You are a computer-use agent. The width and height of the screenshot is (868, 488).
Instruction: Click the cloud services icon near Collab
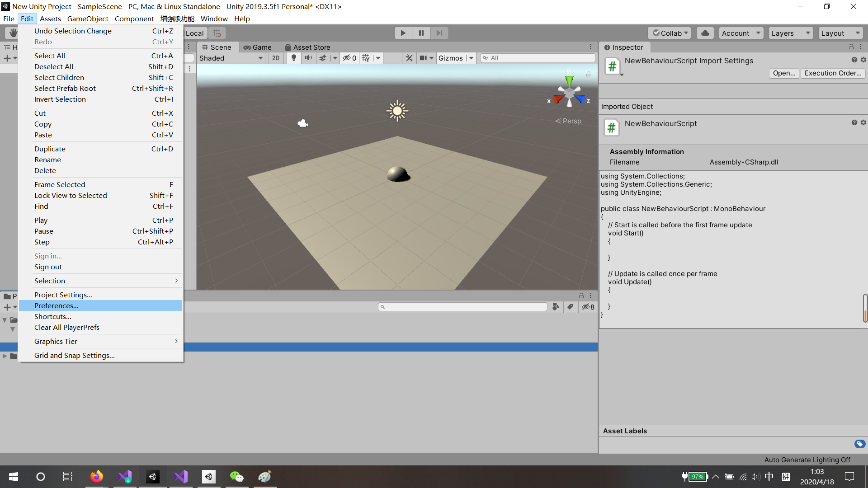(705, 33)
